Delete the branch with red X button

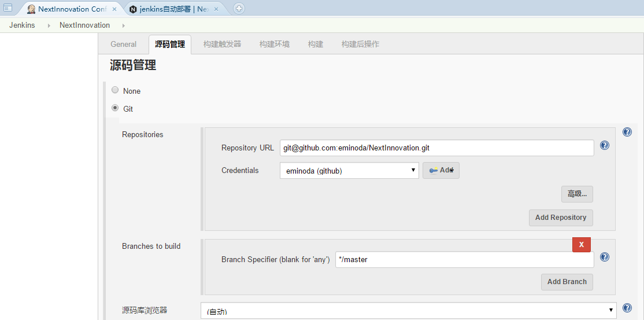[x=582, y=244]
